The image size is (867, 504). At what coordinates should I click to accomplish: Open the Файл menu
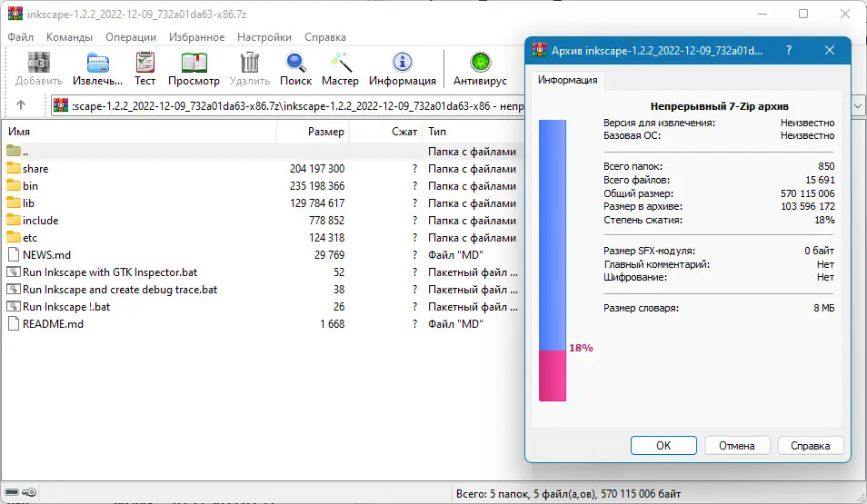[x=21, y=37]
